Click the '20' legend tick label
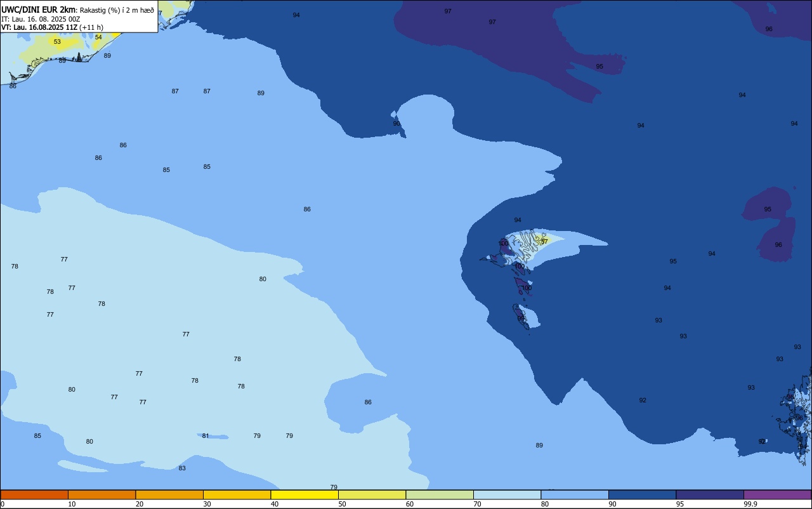This screenshot has width=812, height=509. [140, 504]
